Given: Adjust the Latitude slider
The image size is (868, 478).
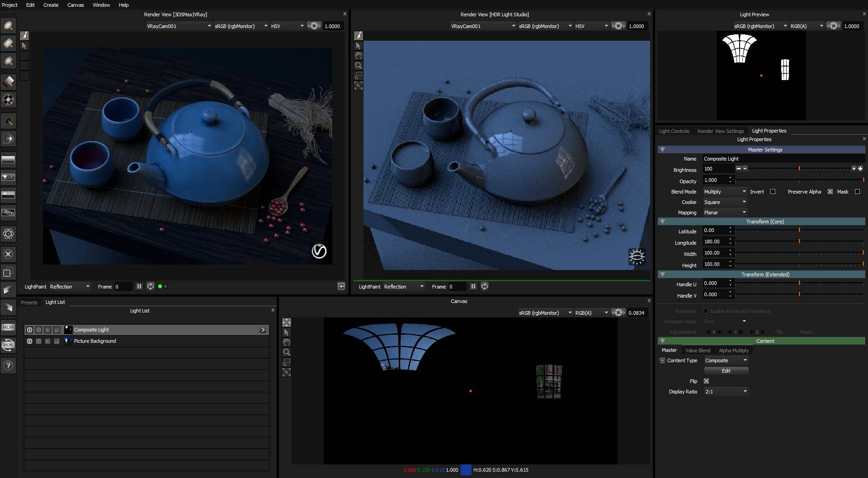Looking at the screenshot, I should tap(799, 230).
